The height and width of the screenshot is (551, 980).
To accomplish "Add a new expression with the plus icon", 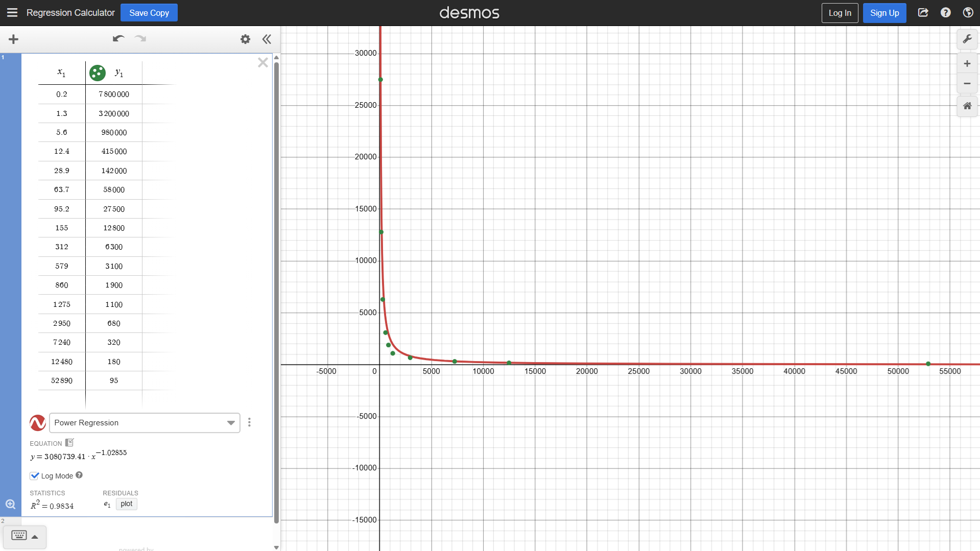I will pos(14,39).
